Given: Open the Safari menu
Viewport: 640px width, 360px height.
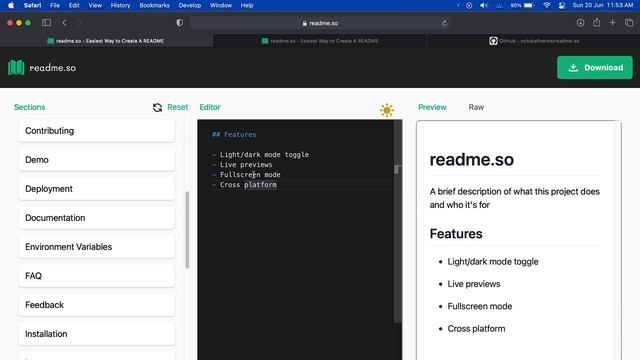Looking at the screenshot, I should [x=32, y=5].
